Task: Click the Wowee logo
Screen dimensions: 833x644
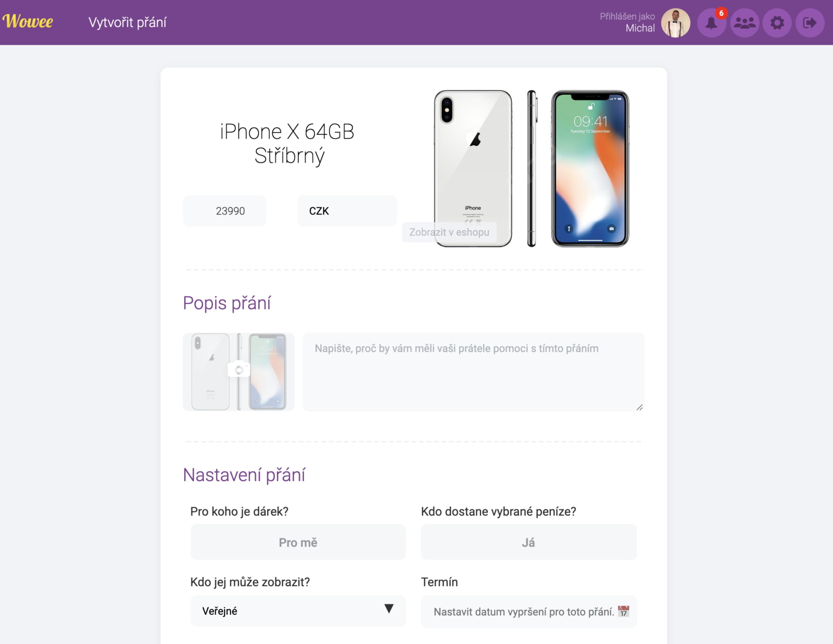Action: 28,21
